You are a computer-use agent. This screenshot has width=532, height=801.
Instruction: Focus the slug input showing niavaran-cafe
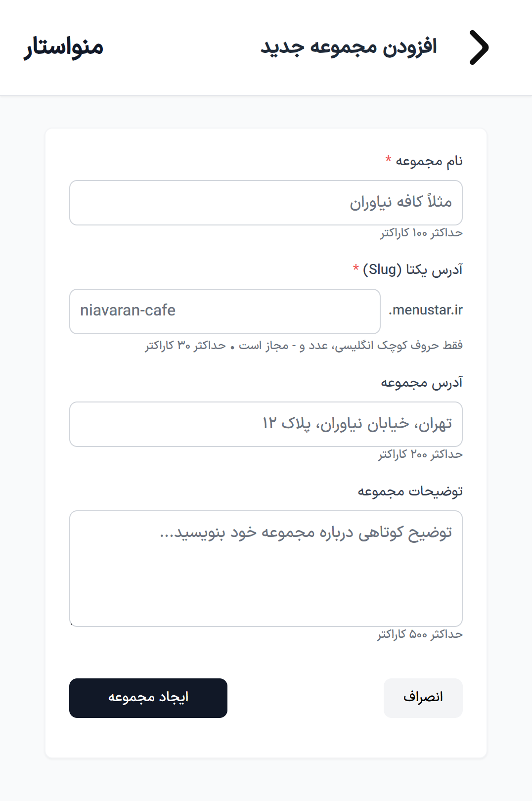pos(225,311)
